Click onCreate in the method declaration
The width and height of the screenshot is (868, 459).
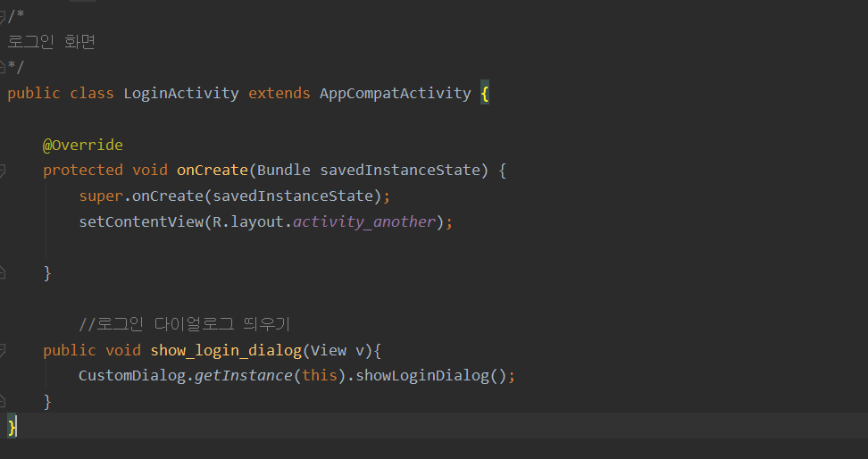(212, 170)
